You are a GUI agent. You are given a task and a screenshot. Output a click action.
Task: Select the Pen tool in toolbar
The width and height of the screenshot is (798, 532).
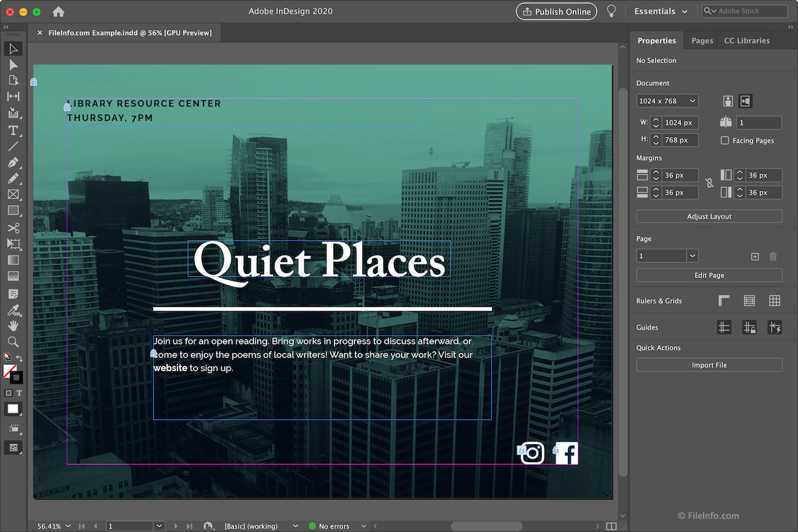click(x=13, y=163)
